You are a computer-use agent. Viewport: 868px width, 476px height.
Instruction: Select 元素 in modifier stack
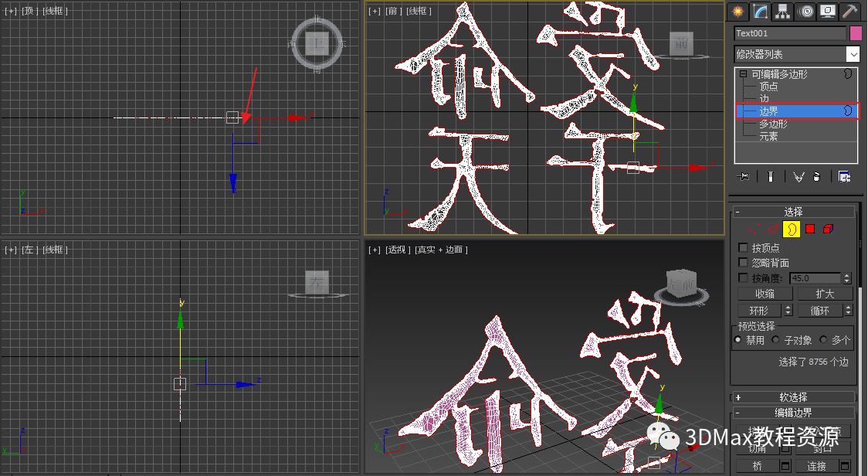[768, 136]
